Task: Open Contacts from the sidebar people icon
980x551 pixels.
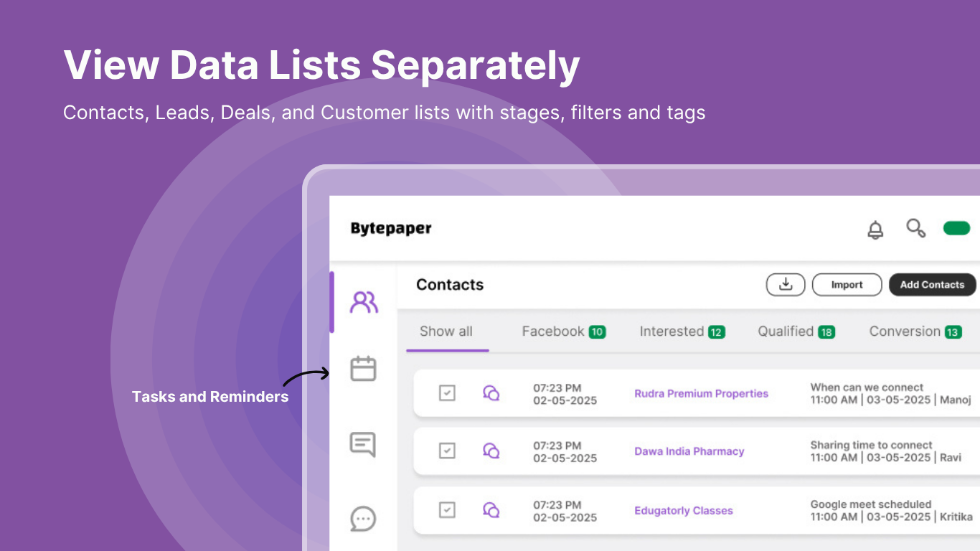Action: pyautogui.click(x=364, y=302)
